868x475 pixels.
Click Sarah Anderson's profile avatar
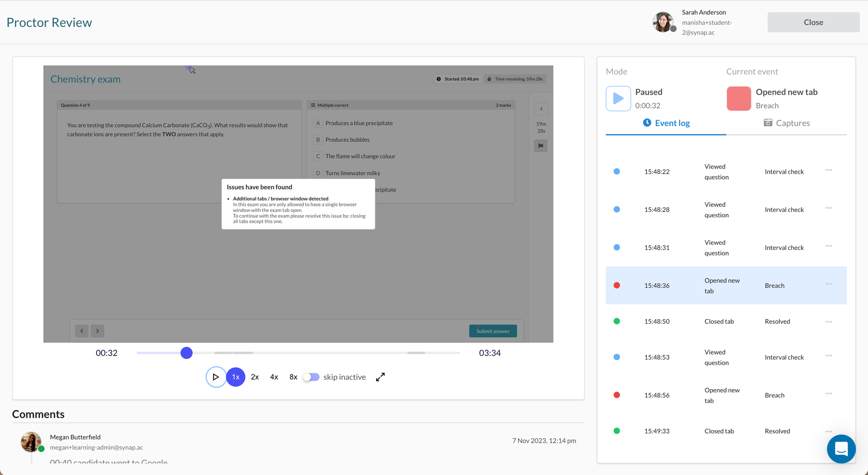(663, 22)
